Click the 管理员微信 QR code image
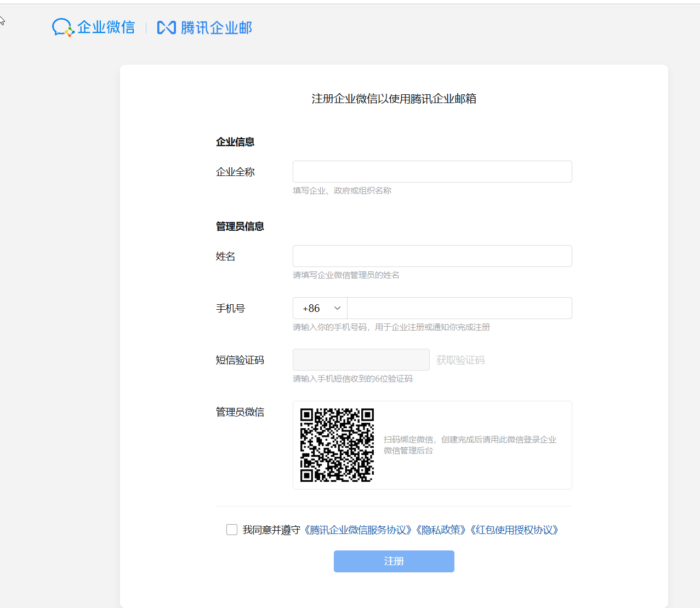The image size is (700, 608). click(337, 445)
